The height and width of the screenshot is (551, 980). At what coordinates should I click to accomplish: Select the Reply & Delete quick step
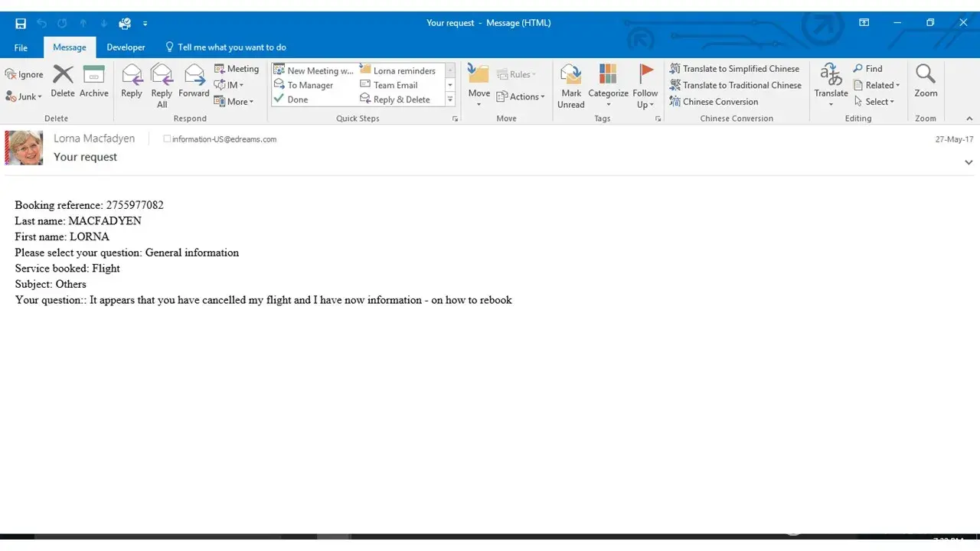pos(395,99)
